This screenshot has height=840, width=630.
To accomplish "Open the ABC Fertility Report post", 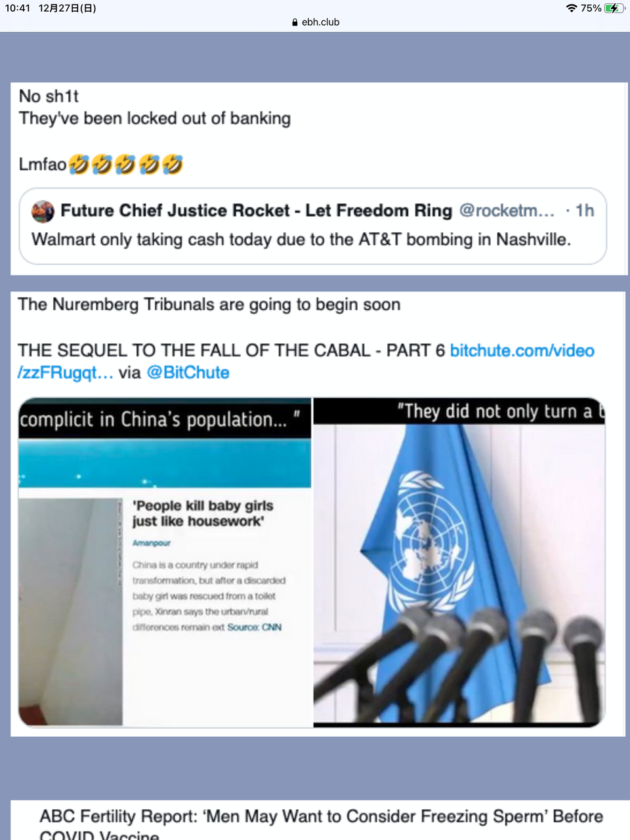I will tap(321, 824).
